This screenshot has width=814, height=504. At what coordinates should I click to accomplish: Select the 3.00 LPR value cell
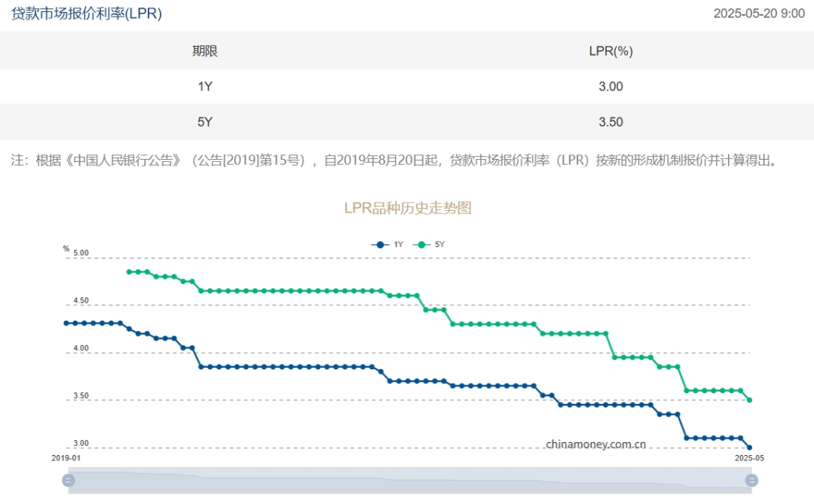pos(610,86)
